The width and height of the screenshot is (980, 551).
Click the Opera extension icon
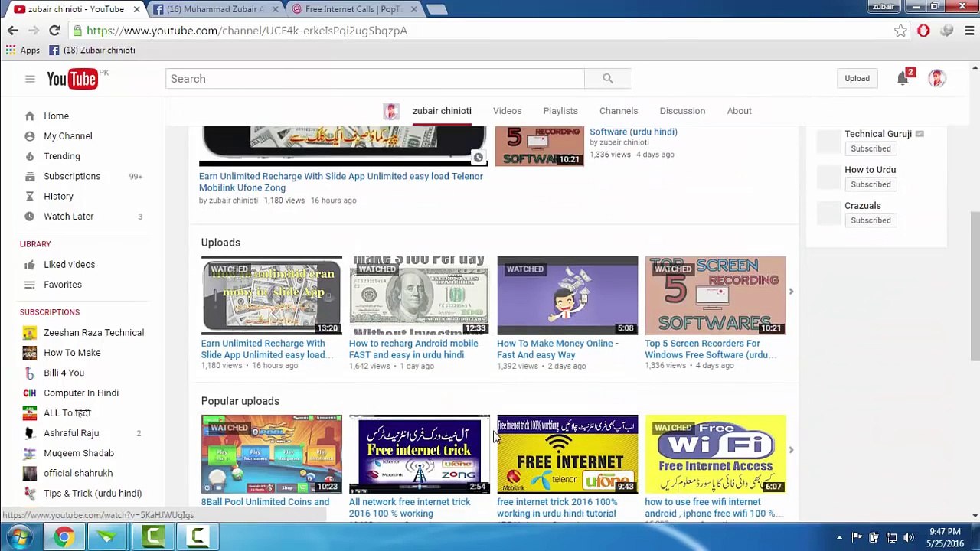923,31
